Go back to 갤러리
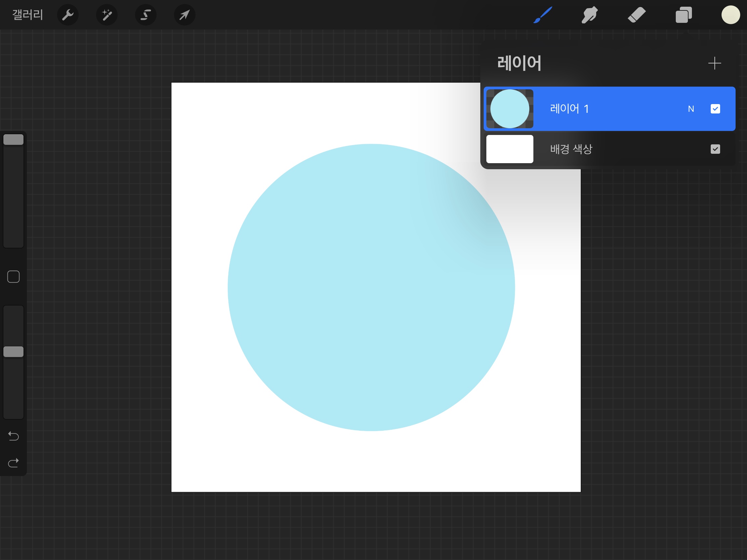The width and height of the screenshot is (747, 560). 28,15
